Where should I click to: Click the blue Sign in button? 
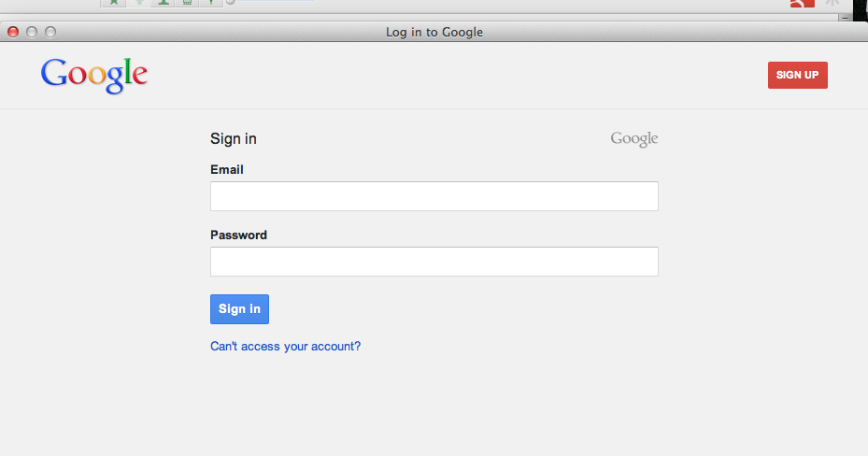pyautogui.click(x=240, y=309)
